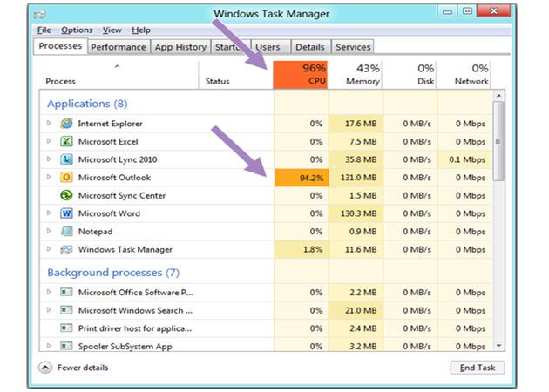Open the Services tab
This screenshot has height=392, width=549.
353,47
